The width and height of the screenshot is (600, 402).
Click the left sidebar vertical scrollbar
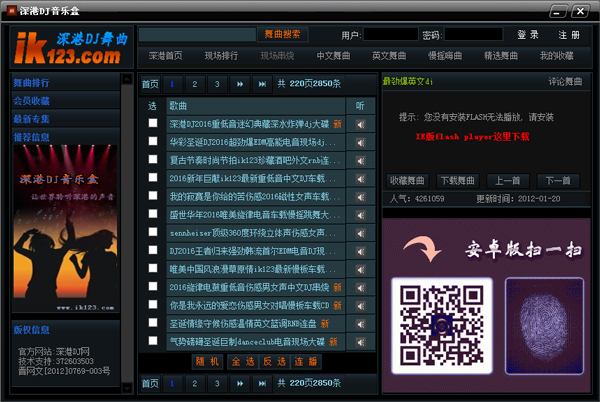(x=126, y=200)
